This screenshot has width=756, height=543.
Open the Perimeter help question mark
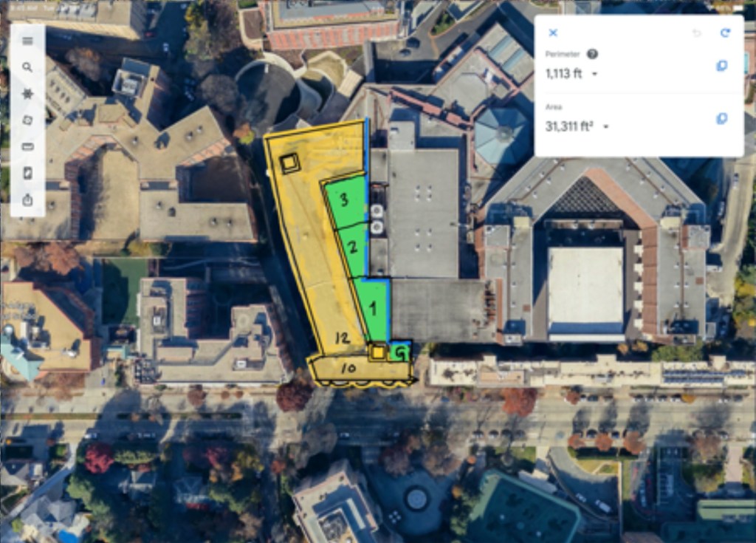click(592, 54)
